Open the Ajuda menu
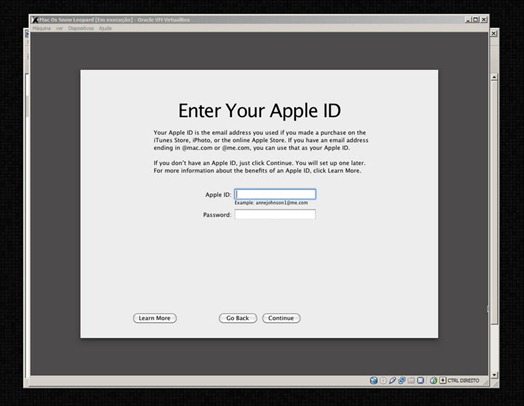 tap(105, 28)
